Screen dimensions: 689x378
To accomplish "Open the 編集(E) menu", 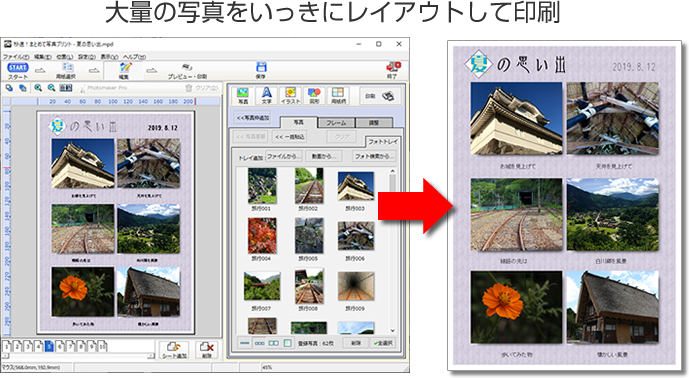I will (43, 57).
